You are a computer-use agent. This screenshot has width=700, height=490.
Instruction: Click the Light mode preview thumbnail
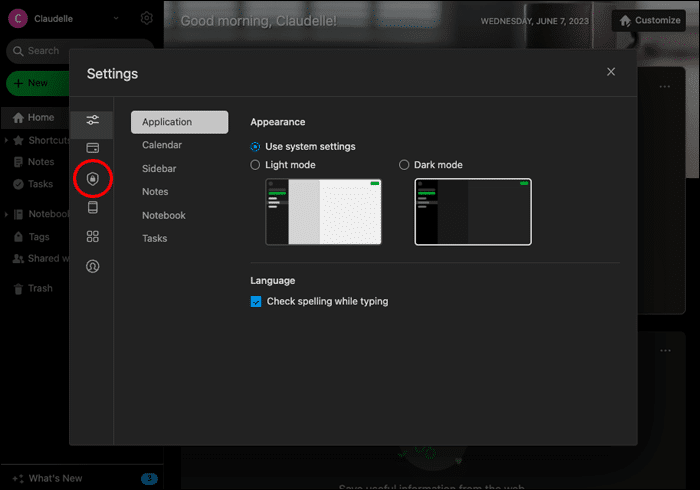click(x=323, y=212)
